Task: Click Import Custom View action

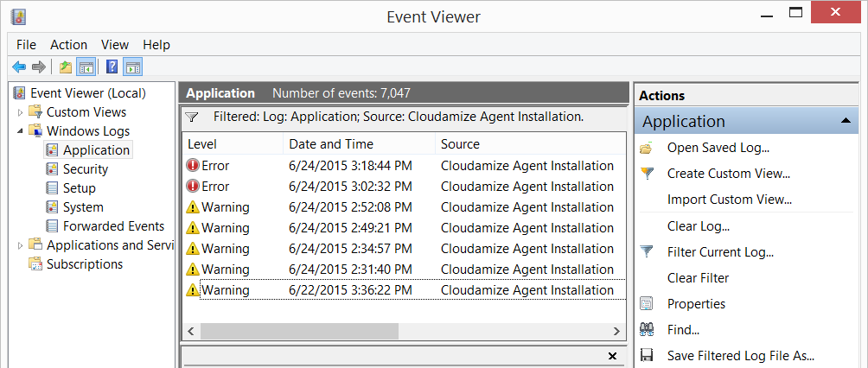Action: click(x=729, y=200)
